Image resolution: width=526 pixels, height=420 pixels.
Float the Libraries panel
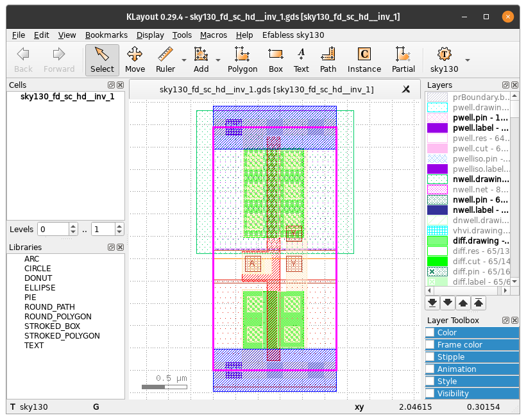pyautogui.click(x=111, y=248)
